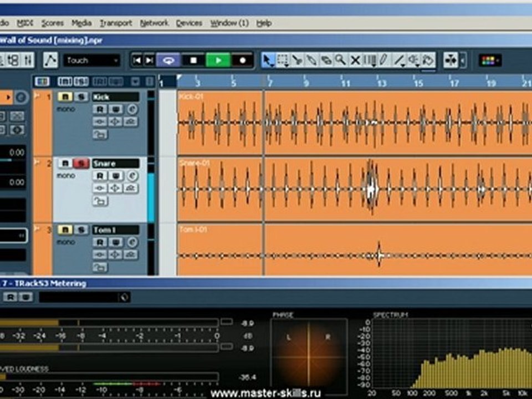Open the track list header dropdown arrow
This screenshot has width=532, height=399.
[135, 81]
